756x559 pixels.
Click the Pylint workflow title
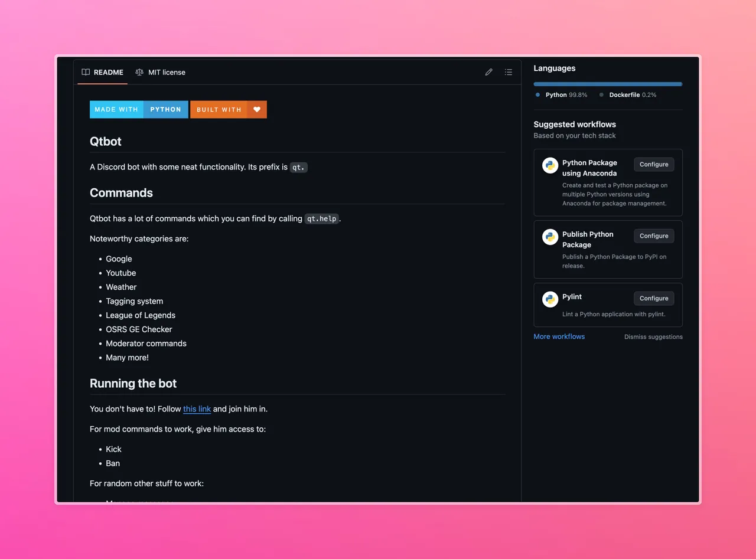pyautogui.click(x=572, y=296)
